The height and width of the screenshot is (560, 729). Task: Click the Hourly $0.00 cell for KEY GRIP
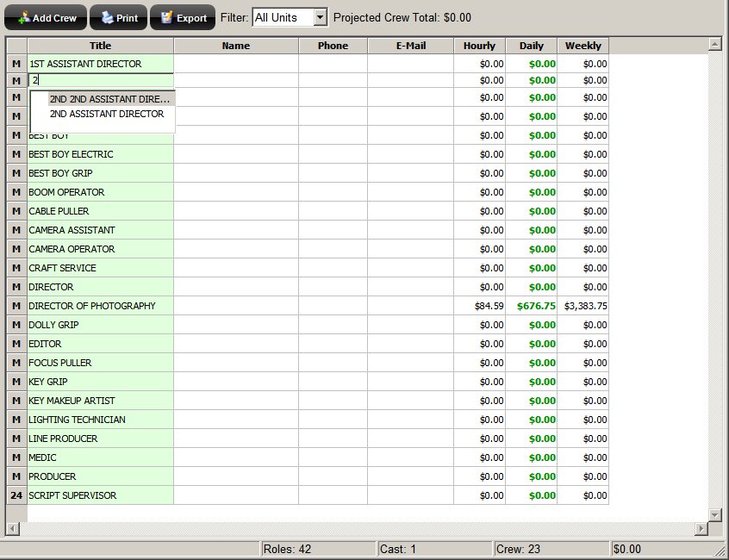479,382
